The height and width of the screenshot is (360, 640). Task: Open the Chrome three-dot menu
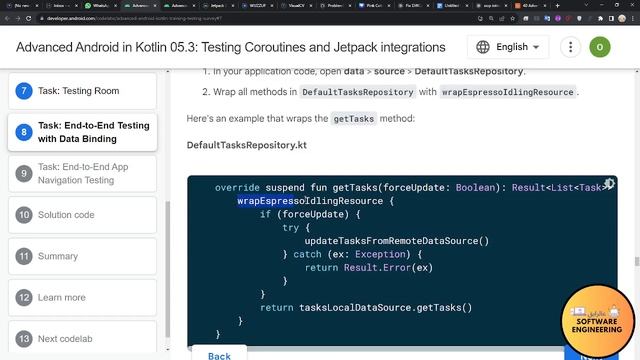point(633,18)
